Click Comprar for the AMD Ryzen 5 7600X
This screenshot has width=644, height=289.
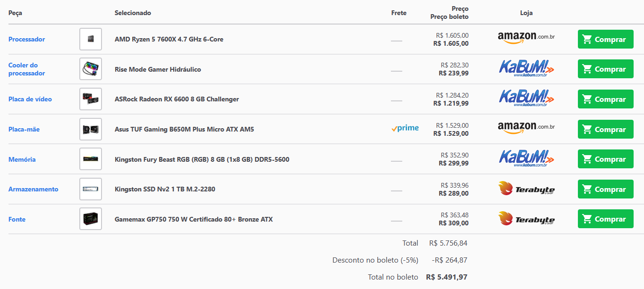tap(605, 39)
